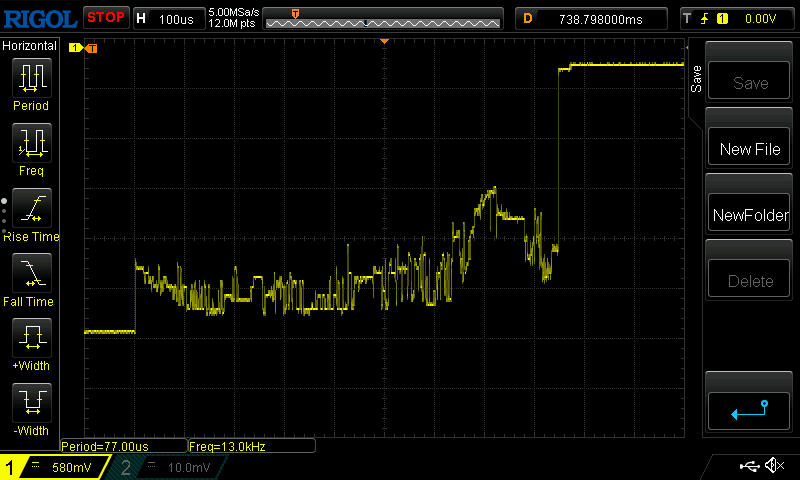Click the New File menu button
This screenshot has width=800, height=480.
pyautogui.click(x=750, y=148)
